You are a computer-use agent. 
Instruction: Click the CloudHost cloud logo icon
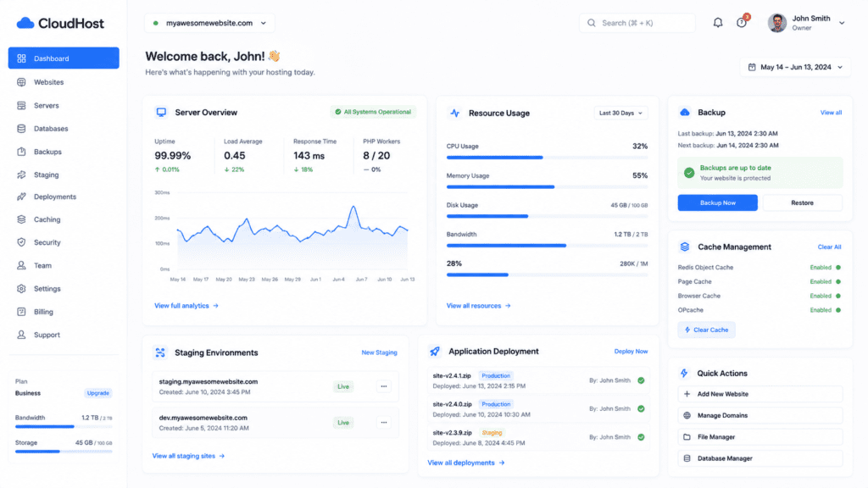point(25,23)
